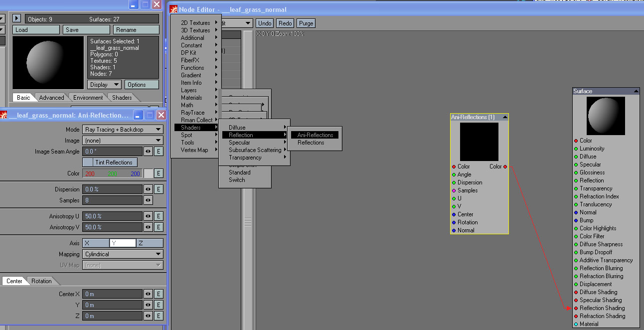Click the envelope E button beside Color
644x330 pixels.
159,173
